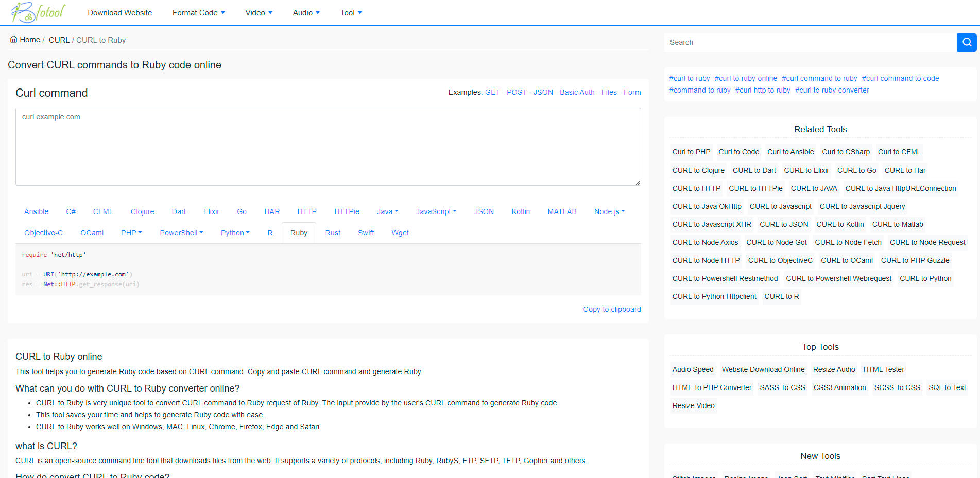Select the Kotlin output tab
The width and height of the screenshot is (980, 478).
click(x=521, y=211)
